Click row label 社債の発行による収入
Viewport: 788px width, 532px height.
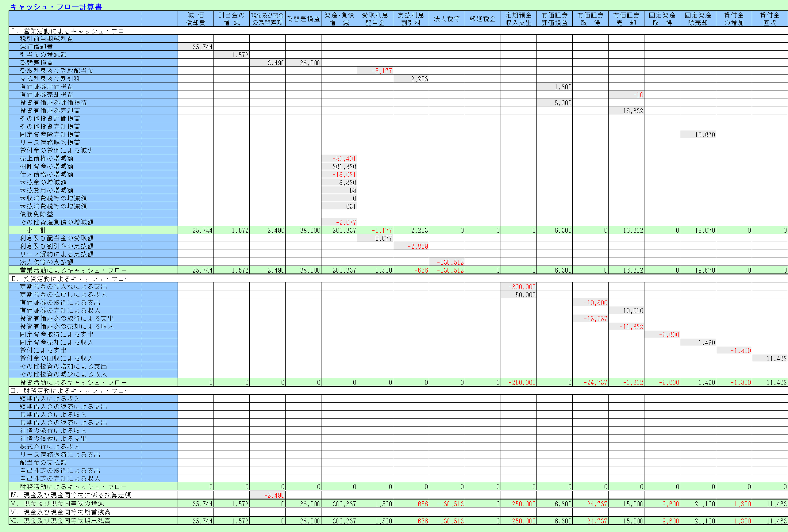click(53, 430)
